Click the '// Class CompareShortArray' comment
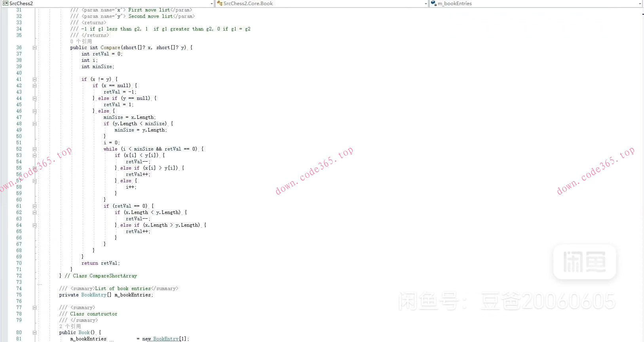The image size is (644, 342). pos(101,276)
